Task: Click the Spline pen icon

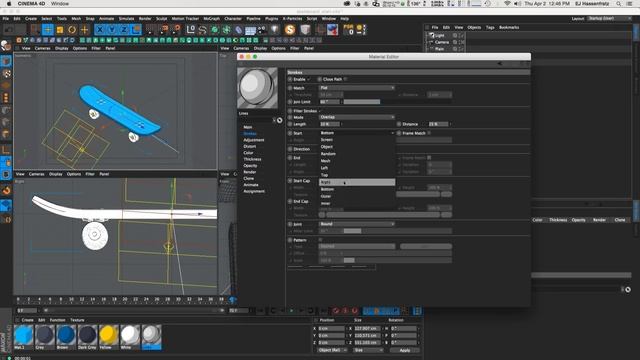Action: (x=202, y=30)
